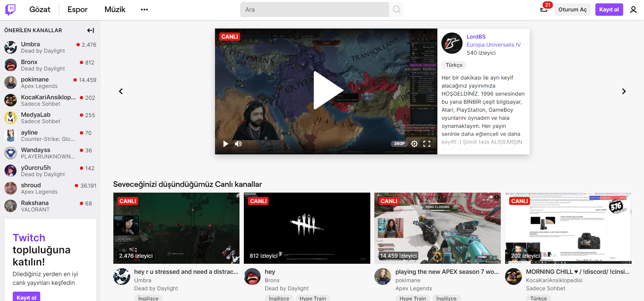
Task: Click the İngilizce tag under Bronx's stream
Action: (x=279, y=298)
